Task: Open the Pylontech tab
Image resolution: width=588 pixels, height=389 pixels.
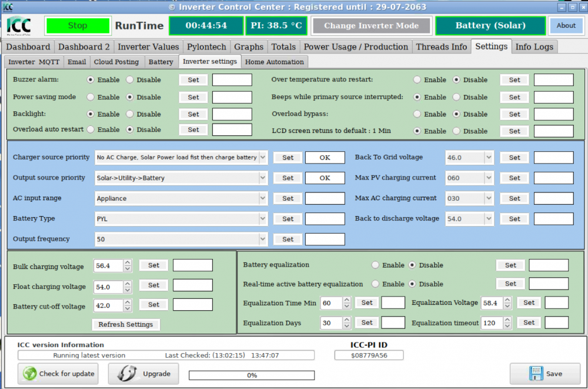Action: (x=206, y=47)
